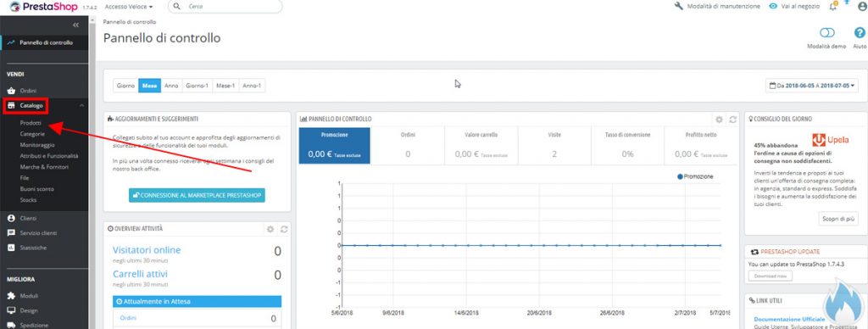Select the Tasso di conversione stat tile
Screen dimensions: 868x329
(627, 146)
